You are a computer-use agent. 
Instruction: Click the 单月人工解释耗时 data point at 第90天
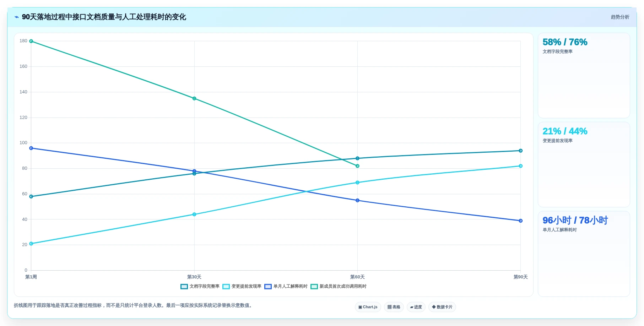click(x=520, y=221)
